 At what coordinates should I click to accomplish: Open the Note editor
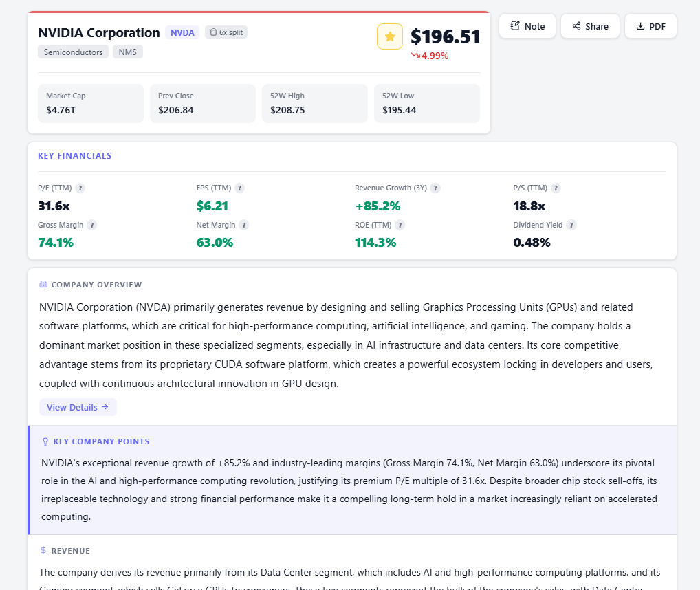(x=527, y=26)
